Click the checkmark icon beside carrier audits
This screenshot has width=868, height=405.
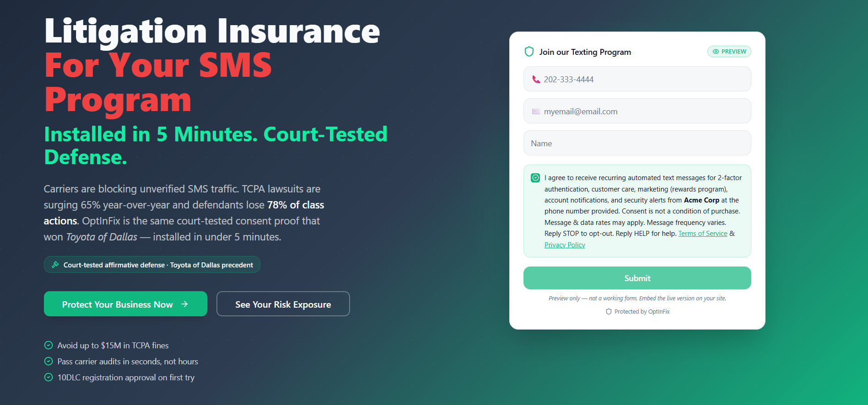point(49,361)
